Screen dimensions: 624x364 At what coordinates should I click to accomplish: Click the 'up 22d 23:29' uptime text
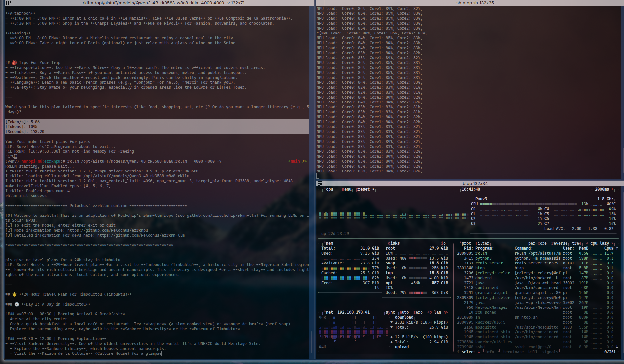(335, 234)
